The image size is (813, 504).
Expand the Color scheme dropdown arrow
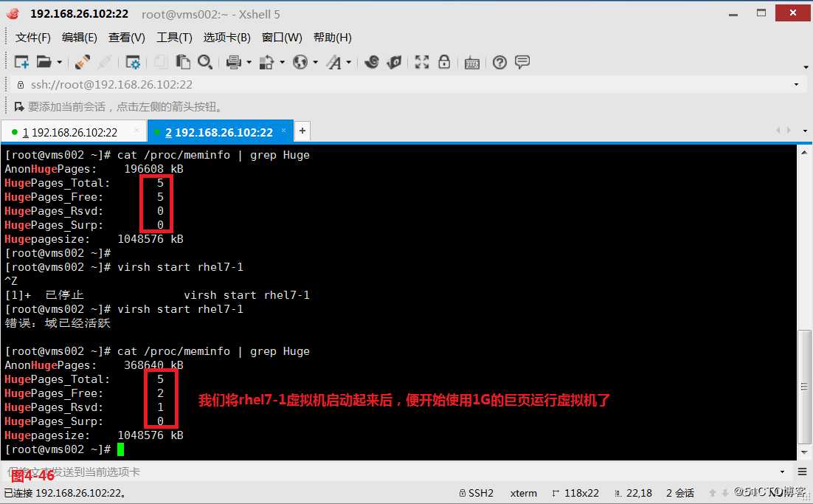282,63
